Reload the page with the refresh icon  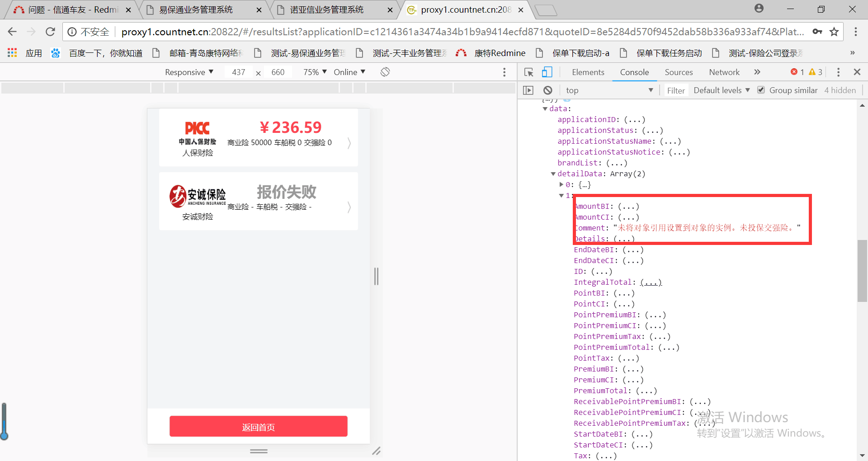[x=50, y=32]
